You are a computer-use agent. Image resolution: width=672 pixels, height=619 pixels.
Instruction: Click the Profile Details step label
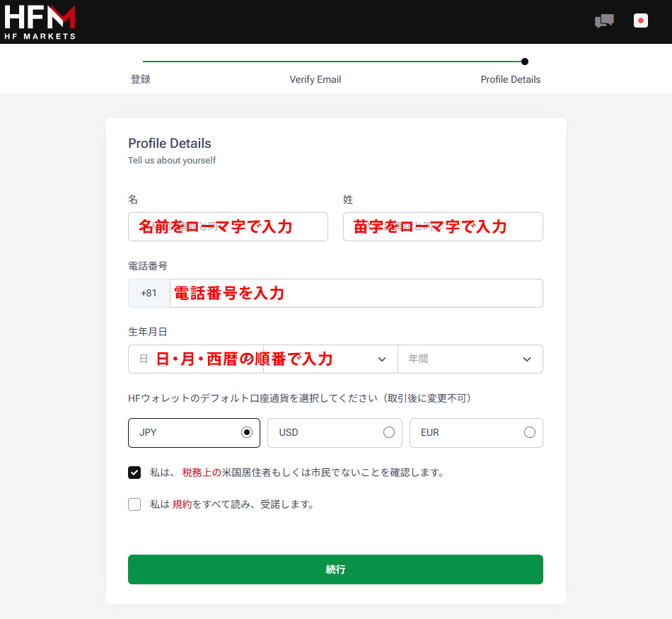click(x=511, y=79)
